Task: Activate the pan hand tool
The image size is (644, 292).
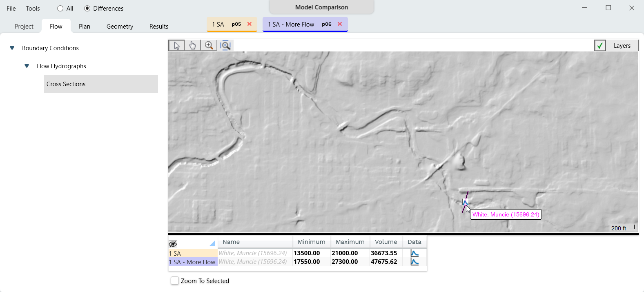Action: (x=192, y=45)
